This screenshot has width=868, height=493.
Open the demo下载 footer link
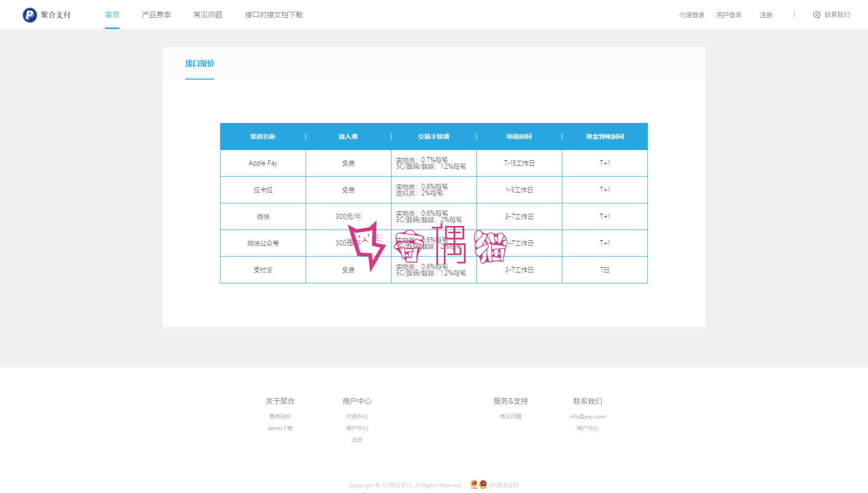pos(280,428)
